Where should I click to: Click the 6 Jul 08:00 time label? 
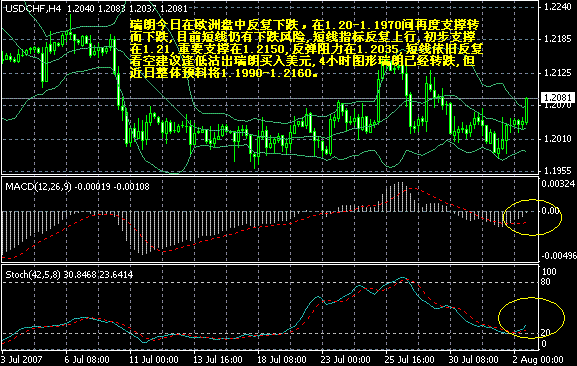87,359
